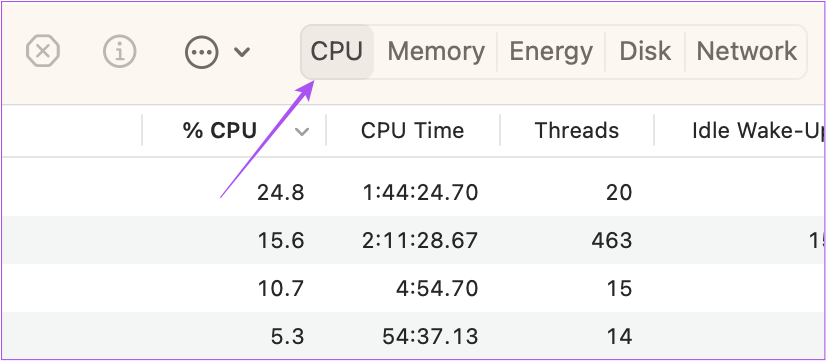This screenshot has width=826, height=361.
Task: Click the stop process octagon X icon
Action: pos(43,52)
